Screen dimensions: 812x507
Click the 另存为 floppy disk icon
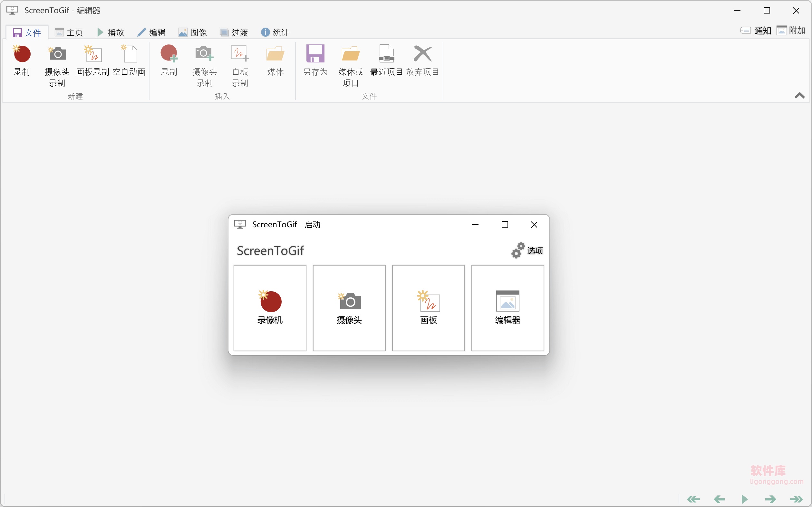click(315, 54)
